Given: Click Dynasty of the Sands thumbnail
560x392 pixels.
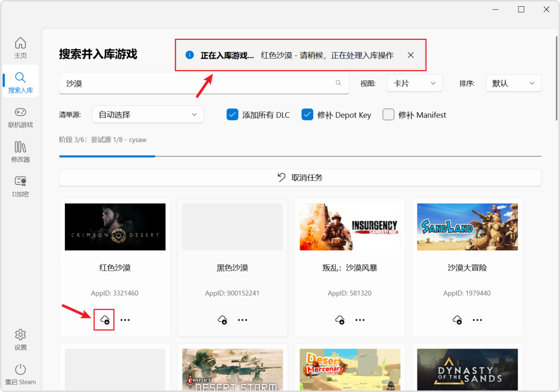Looking at the screenshot, I should [x=468, y=370].
